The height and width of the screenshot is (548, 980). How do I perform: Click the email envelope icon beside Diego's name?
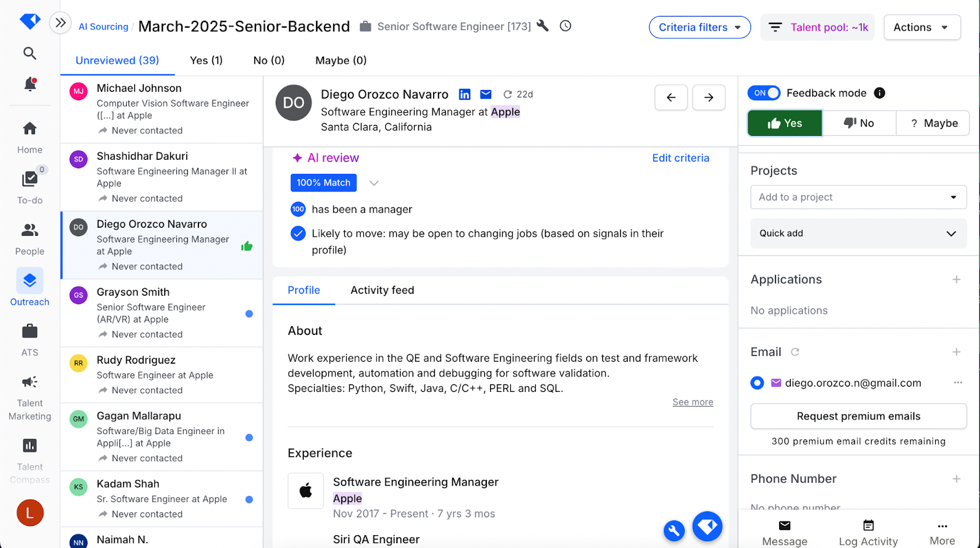pyautogui.click(x=486, y=94)
